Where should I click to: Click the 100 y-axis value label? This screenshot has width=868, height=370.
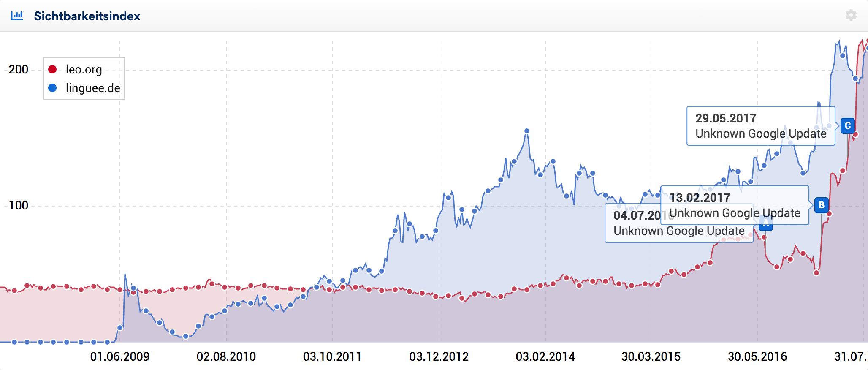coord(19,206)
